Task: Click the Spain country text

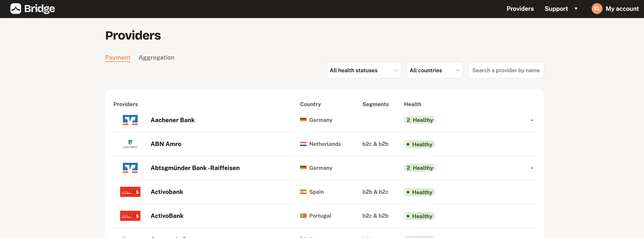Action: [316, 192]
